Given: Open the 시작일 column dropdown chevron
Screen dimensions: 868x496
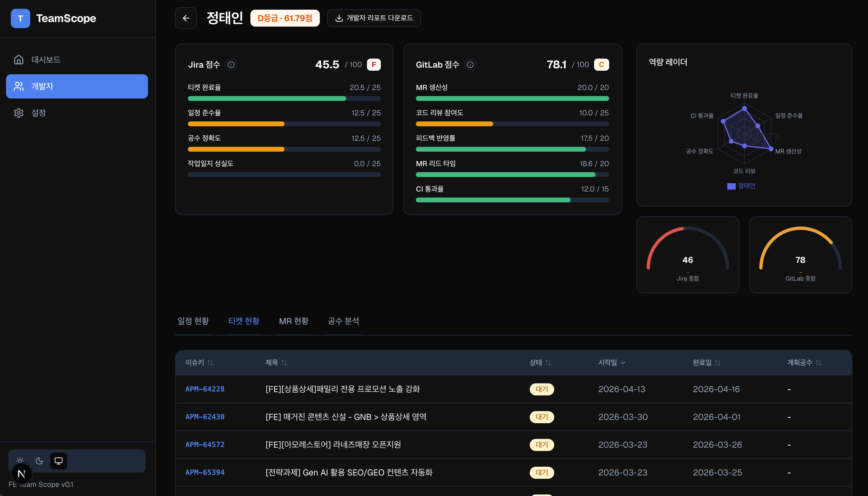Looking at the screenshot, I should click(x=624, y=362).
